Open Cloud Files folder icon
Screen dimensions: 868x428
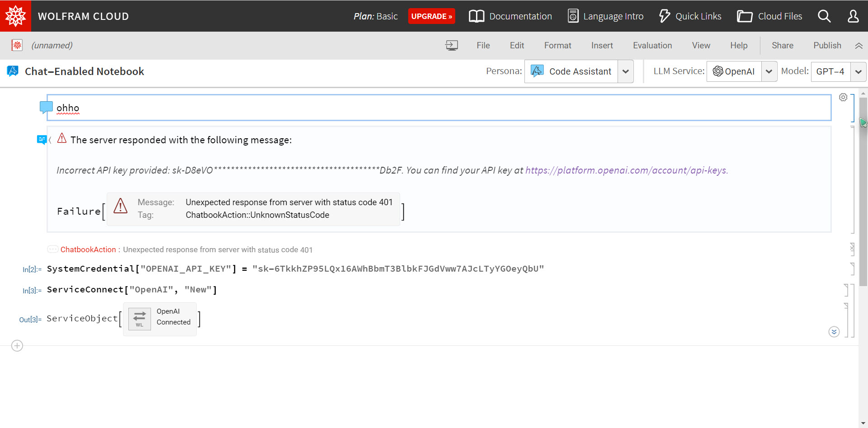745,16
